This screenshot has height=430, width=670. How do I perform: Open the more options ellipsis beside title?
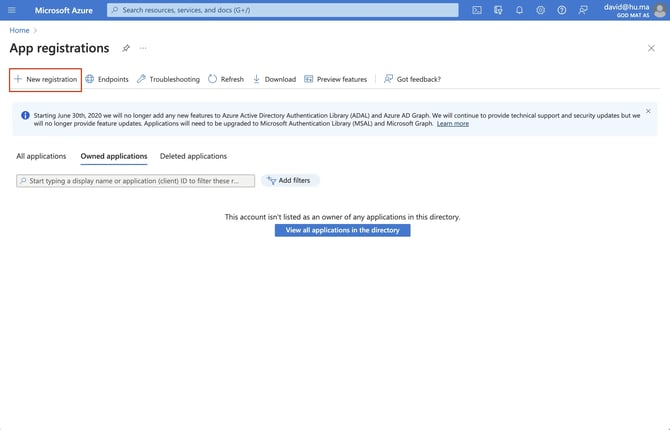(x=143, y=48)
